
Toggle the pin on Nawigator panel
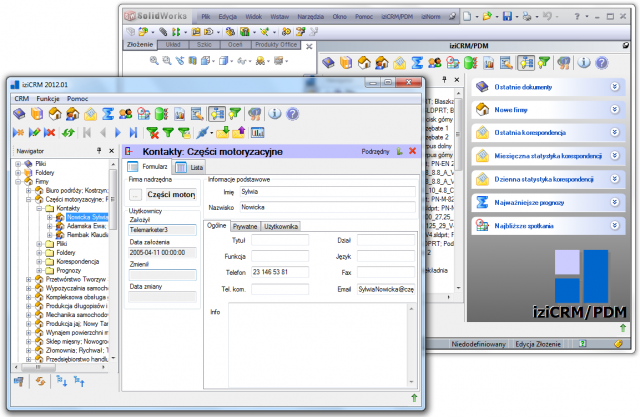tap(99, 151)
